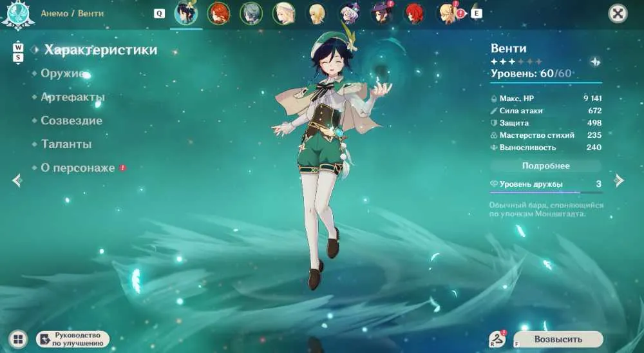
Task: Select Venti's portrait in character bar
Action: (x=186, y=13)
